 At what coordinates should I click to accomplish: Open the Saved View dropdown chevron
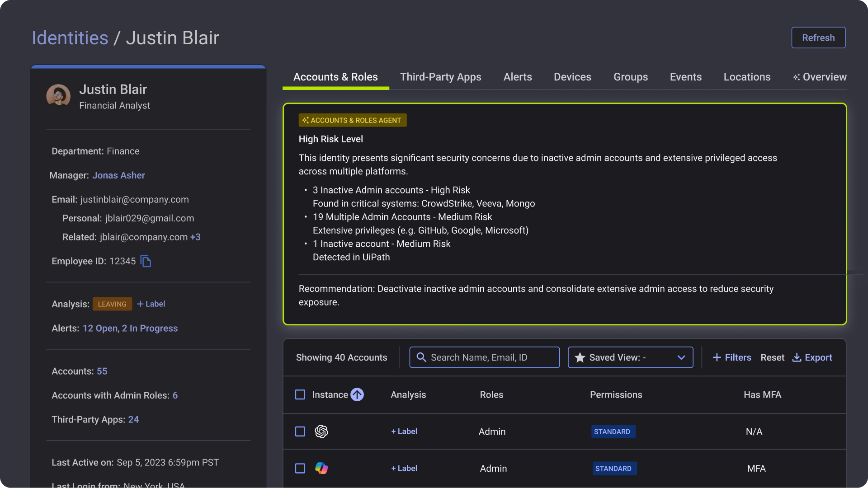tap(681, 357)
